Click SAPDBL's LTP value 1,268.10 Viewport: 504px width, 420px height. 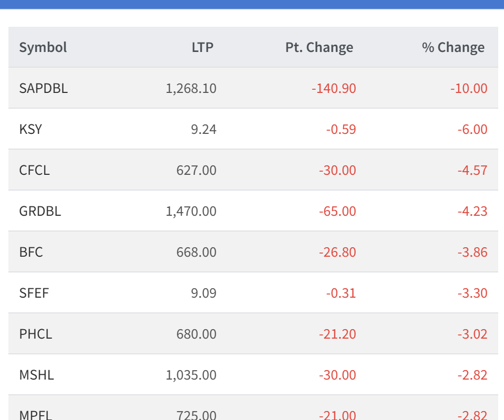click(191, 88)
